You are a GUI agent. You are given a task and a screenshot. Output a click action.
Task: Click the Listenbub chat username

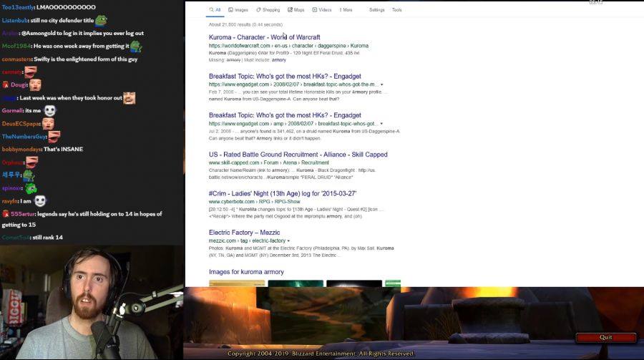[x=14, y=20]
